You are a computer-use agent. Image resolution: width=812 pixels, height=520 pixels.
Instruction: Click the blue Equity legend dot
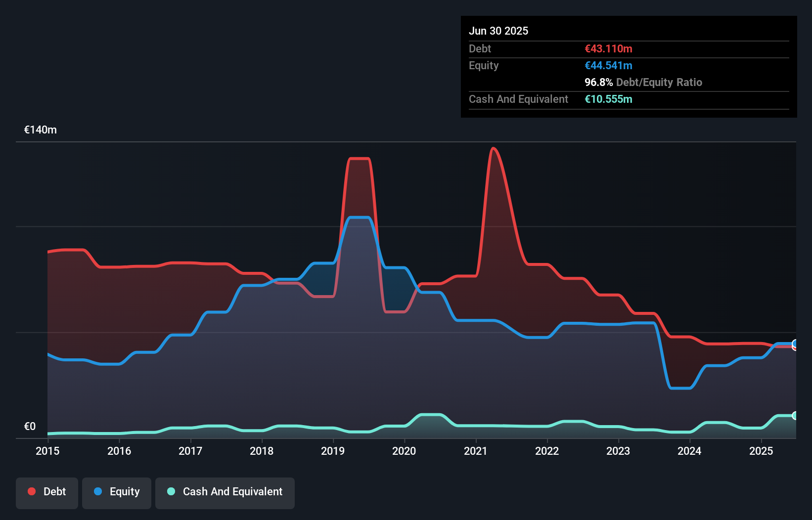98,491
